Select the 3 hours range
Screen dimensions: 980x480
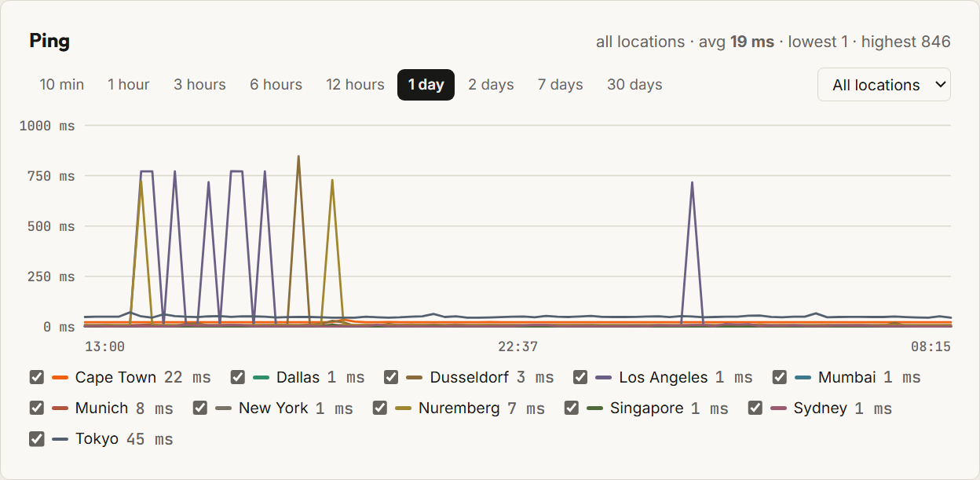click(x=199, y=85)
